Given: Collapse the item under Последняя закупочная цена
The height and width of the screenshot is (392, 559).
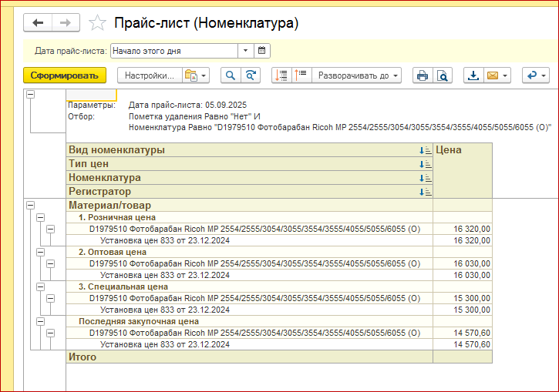Looking at the screenshot, I should (51, 333).
